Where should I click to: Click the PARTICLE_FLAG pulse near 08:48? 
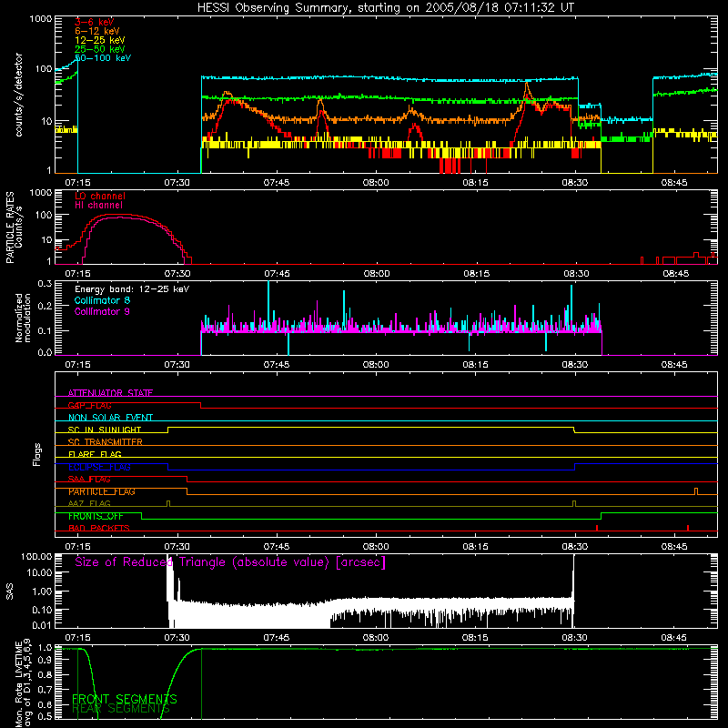coord(696,490)
